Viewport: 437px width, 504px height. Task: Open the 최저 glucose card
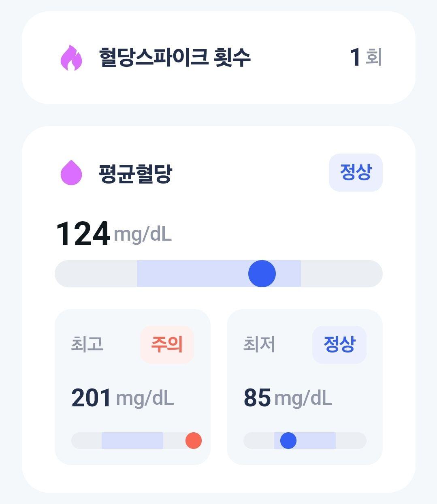pos(305,387)
